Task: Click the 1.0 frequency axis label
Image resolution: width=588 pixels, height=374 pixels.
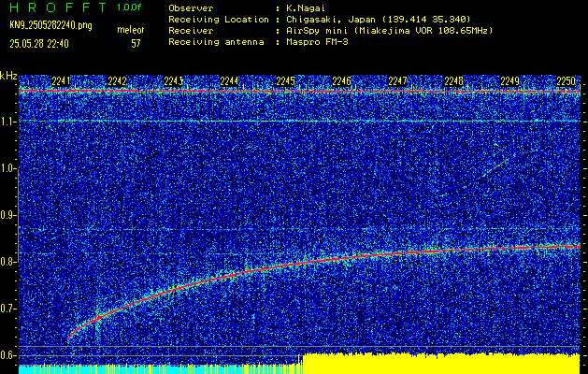Action: coord(8,168)
